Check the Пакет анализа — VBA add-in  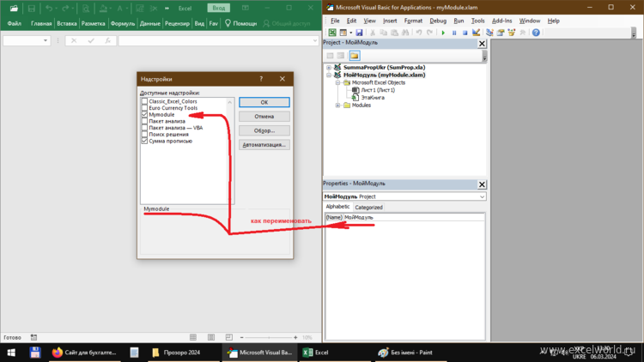[x=144, y=128]
